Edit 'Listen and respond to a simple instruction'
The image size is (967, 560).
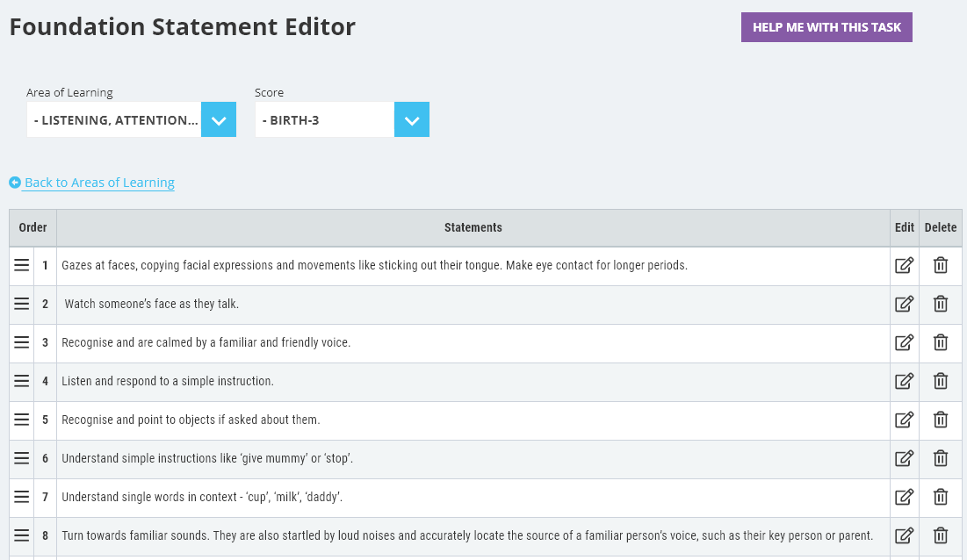(x=904, y=381)
